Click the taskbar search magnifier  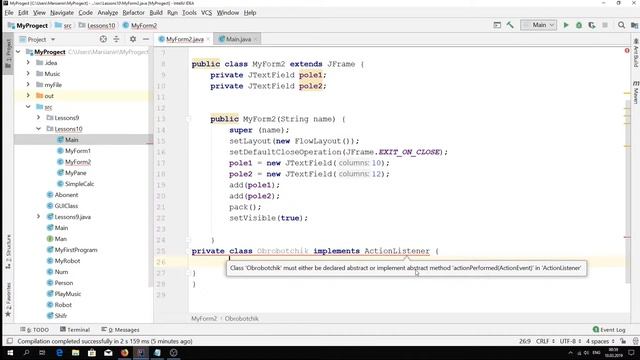pos(27,353)
